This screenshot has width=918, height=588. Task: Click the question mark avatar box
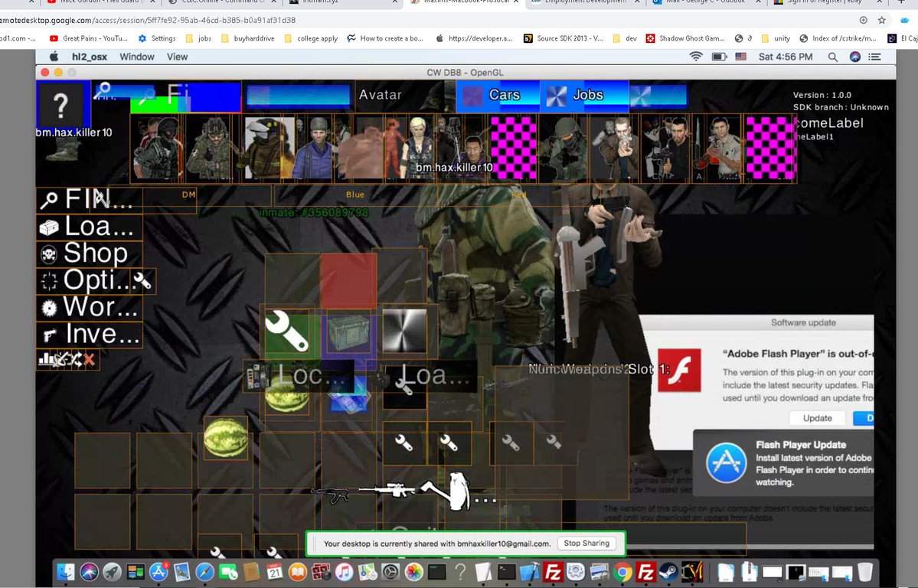coord(60,105)
